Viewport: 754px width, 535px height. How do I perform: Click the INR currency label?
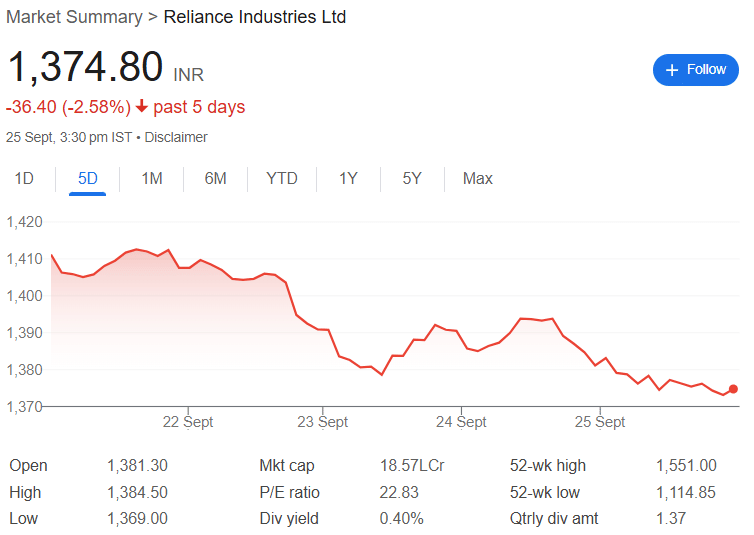coord(188,75)
